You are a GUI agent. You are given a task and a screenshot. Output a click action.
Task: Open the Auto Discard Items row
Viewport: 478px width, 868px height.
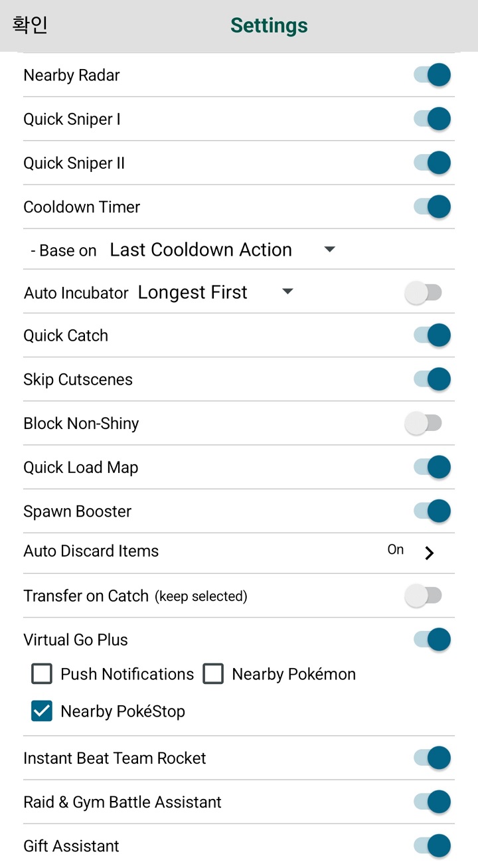(91, 551)
